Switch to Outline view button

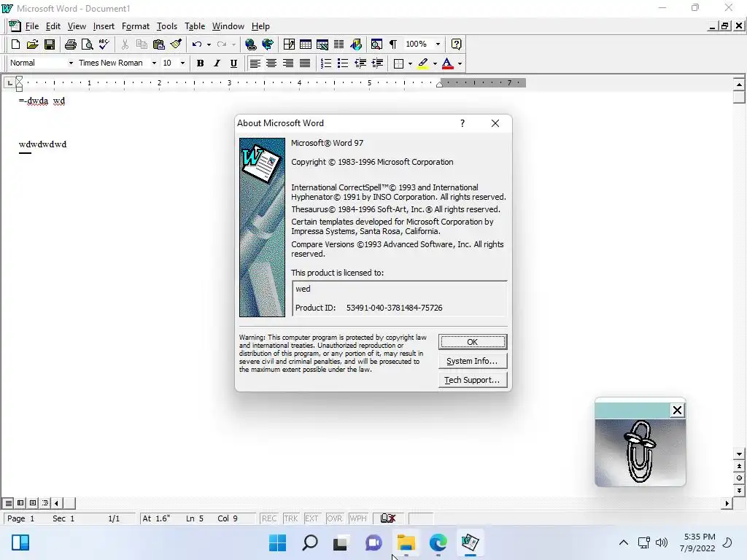click(45, 503)
